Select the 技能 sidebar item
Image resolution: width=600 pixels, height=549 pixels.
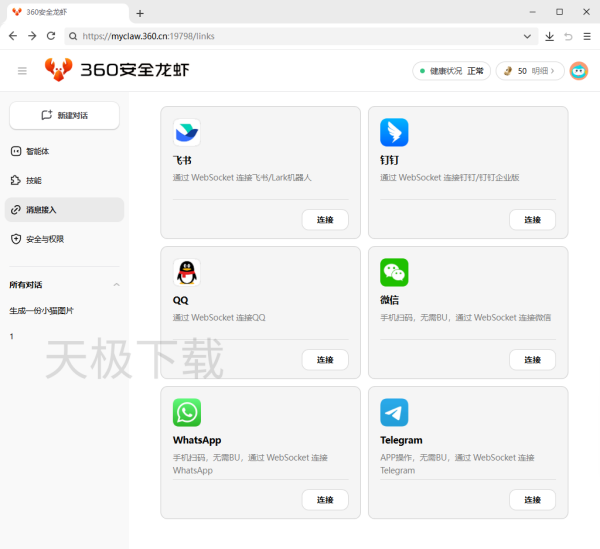[x=33, y=180]
